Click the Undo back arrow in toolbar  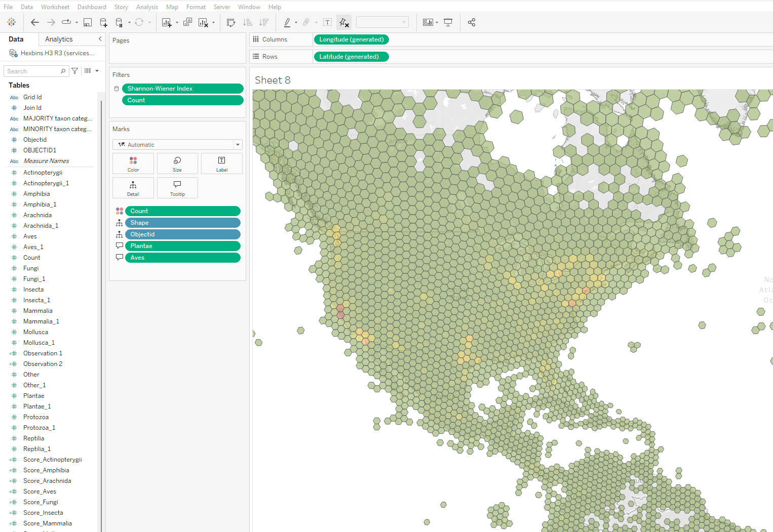click(x=34, y=22)
